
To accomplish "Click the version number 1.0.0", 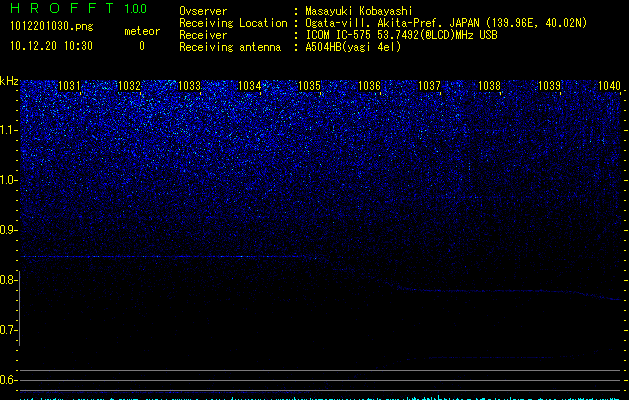I will [x=135, y=9].
